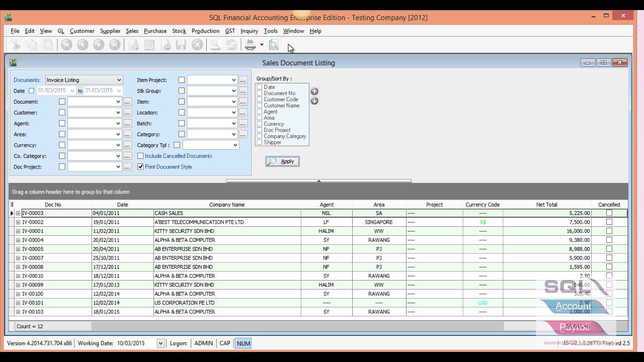Click the Find toolbar icon
The height and width of the screenshot is (362, 644).
[215, 45]
